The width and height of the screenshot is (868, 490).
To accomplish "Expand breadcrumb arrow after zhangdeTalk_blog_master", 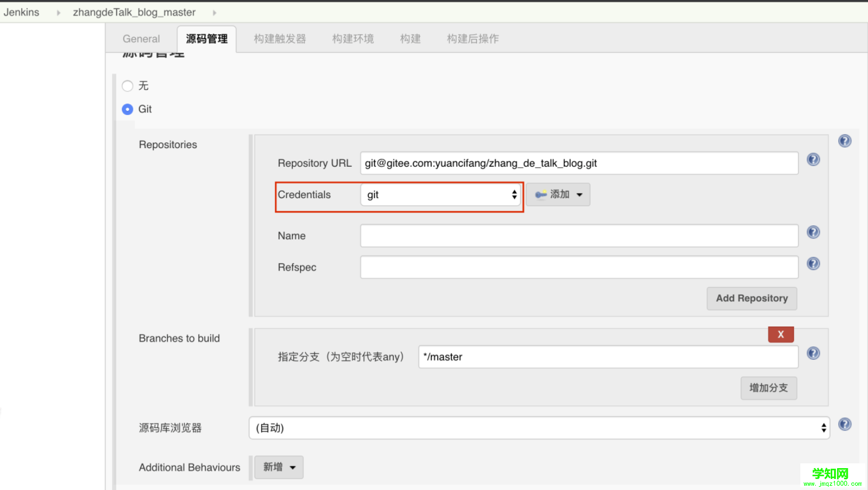I will point(214,12).
